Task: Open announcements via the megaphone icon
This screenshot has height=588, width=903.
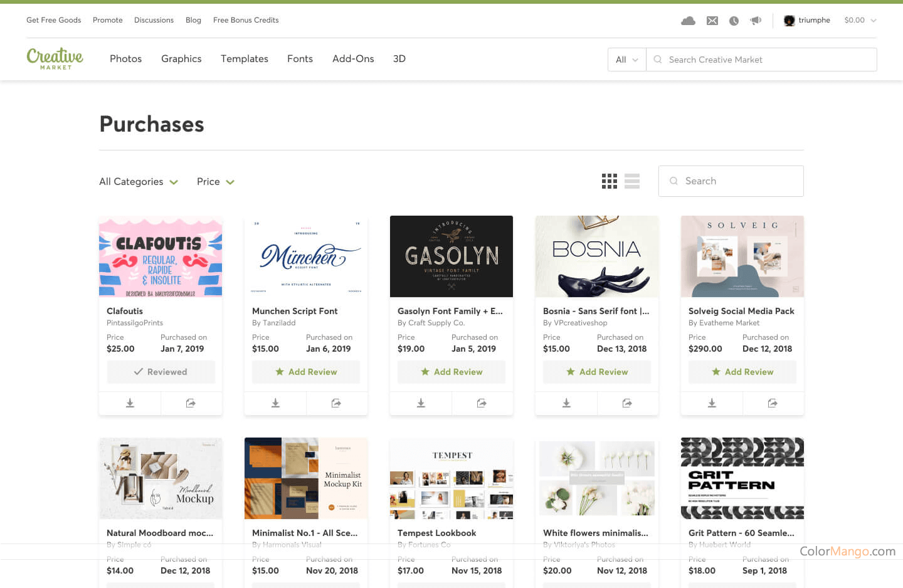Action: 756,20
